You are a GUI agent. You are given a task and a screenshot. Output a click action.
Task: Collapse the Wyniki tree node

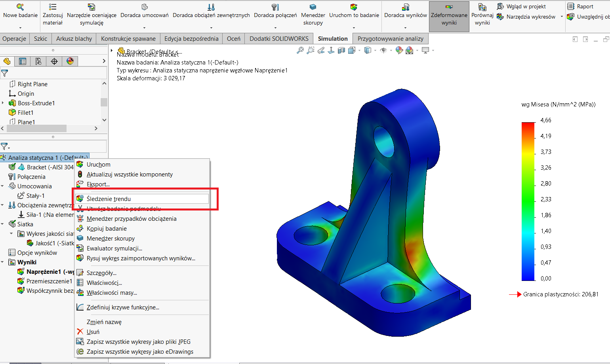coord(2,262)
